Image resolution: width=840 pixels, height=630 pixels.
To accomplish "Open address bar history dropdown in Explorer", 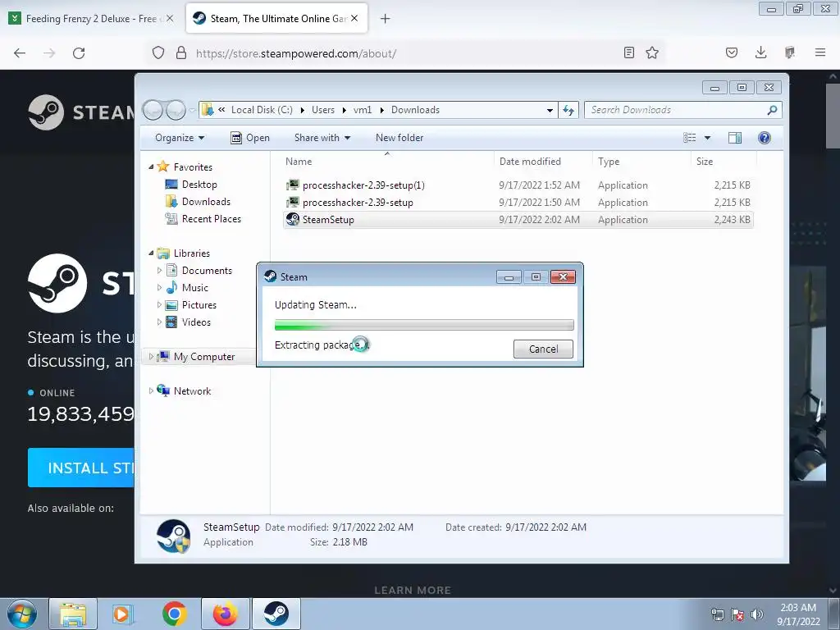I will coord(550,110).
